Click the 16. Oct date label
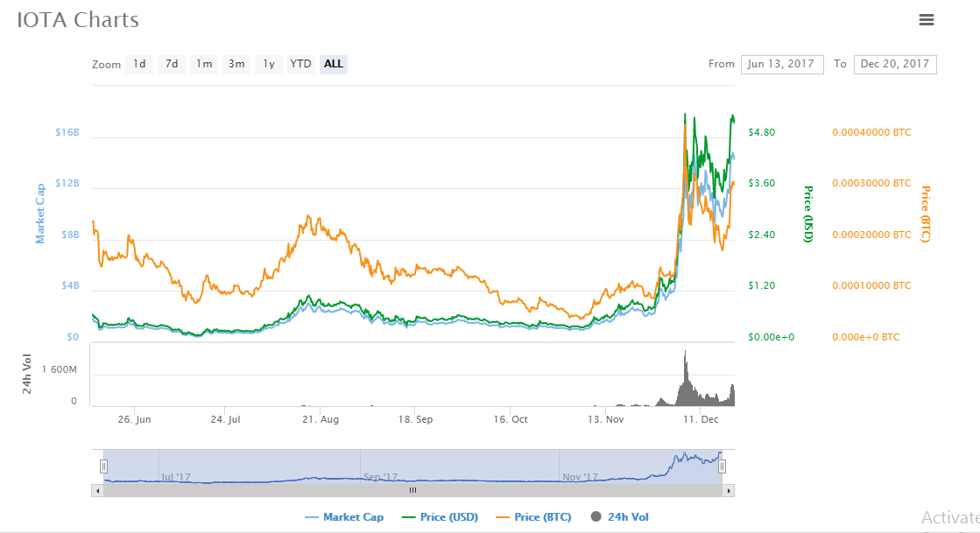Viewport: 980px width, 533px height. 511,419
